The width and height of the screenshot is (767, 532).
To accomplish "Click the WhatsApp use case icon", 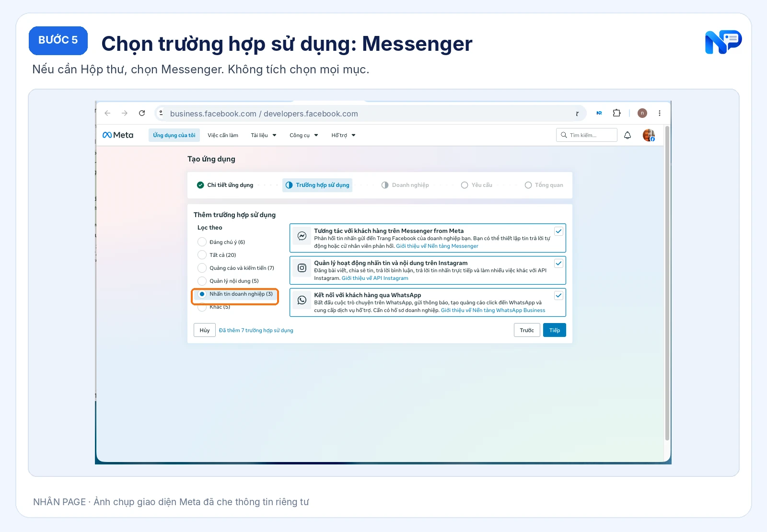I will (x=302, y=300).
